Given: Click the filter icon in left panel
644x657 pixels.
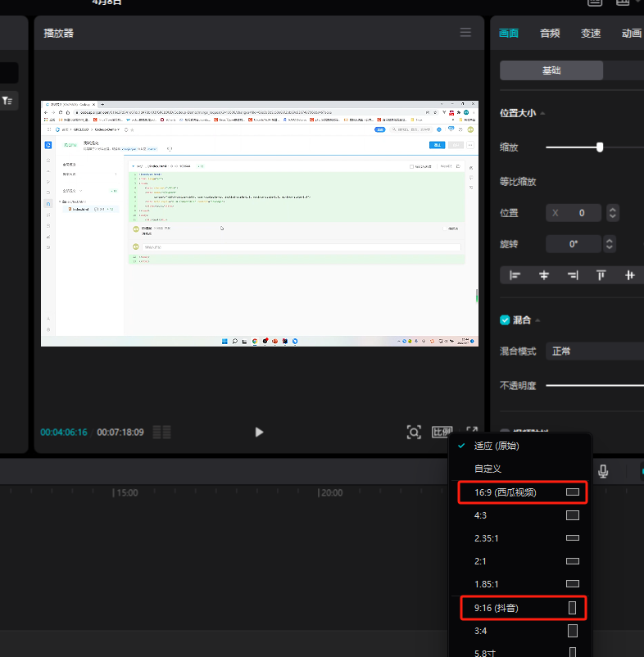Looking at the screenshot, I should click(x=7, y=101).
